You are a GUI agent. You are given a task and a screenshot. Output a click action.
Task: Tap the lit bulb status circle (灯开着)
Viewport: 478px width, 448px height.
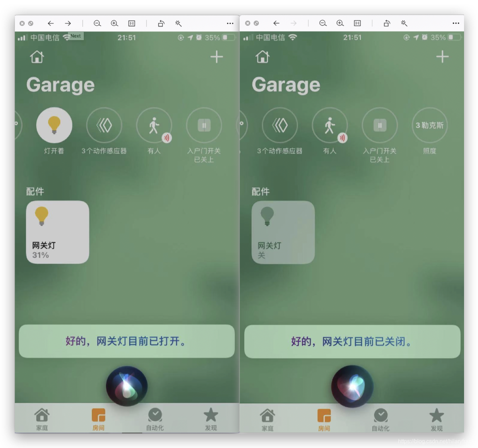coord(54,125)
